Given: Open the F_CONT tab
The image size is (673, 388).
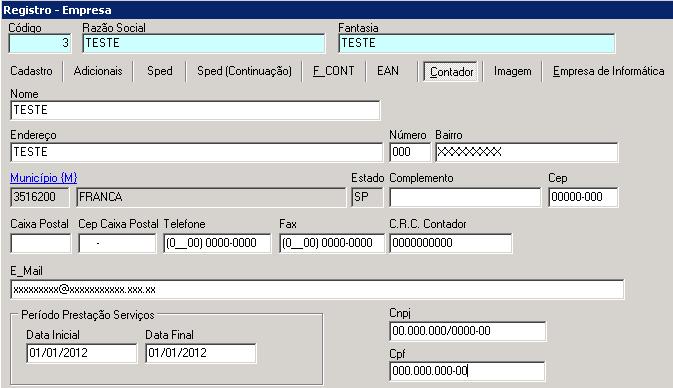Looking at the screenshot, I should pyautogui.click(x=333, y=71).
